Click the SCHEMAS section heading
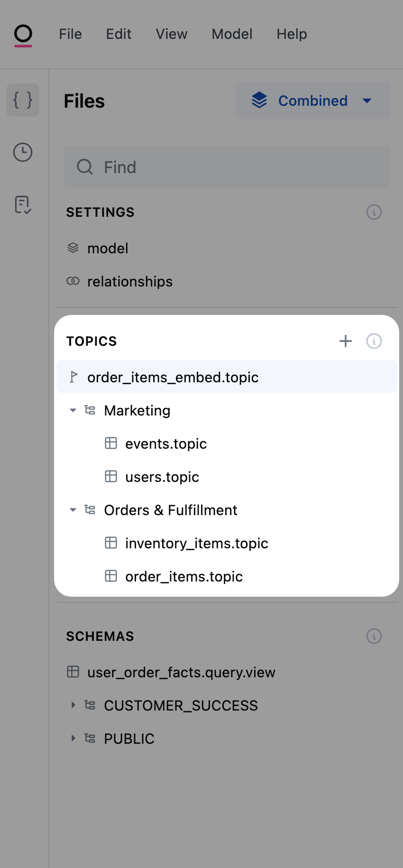The height and width of the screenshot is (868, 403). 100,636
